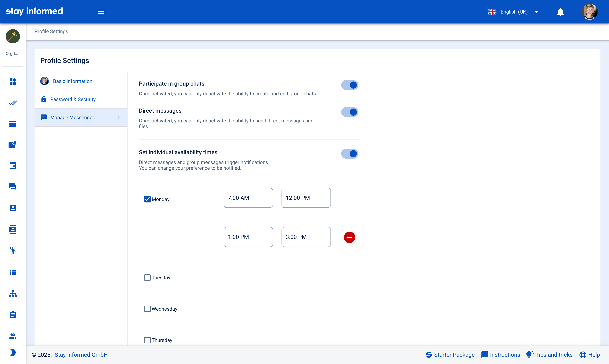609x364 pixels.
Task: Open the group of people sidebar icon
Action: click(13, 336)
